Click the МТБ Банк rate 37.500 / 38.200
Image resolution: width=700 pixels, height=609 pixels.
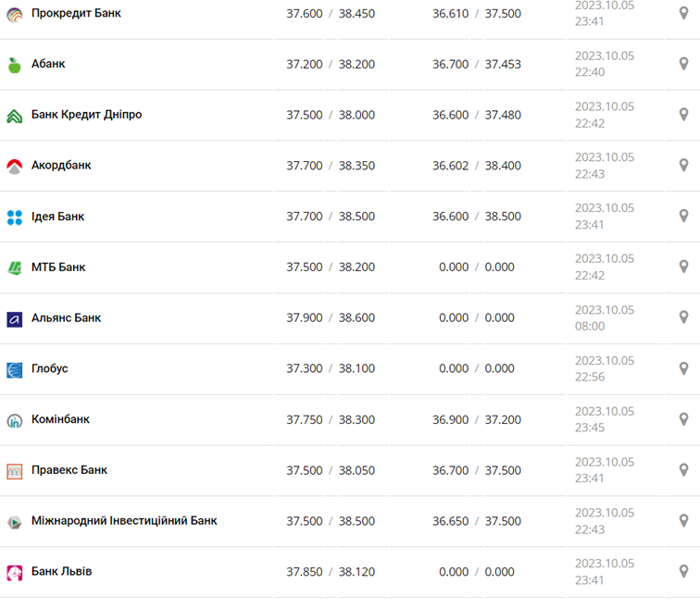pyautogui.click(x=331, y=267)
